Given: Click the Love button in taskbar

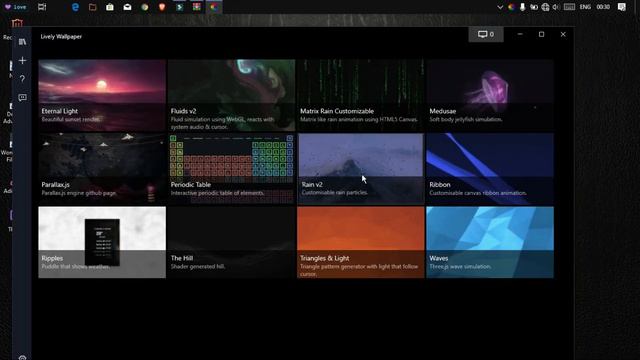Looking at the screenshot, I should point(16,7).
